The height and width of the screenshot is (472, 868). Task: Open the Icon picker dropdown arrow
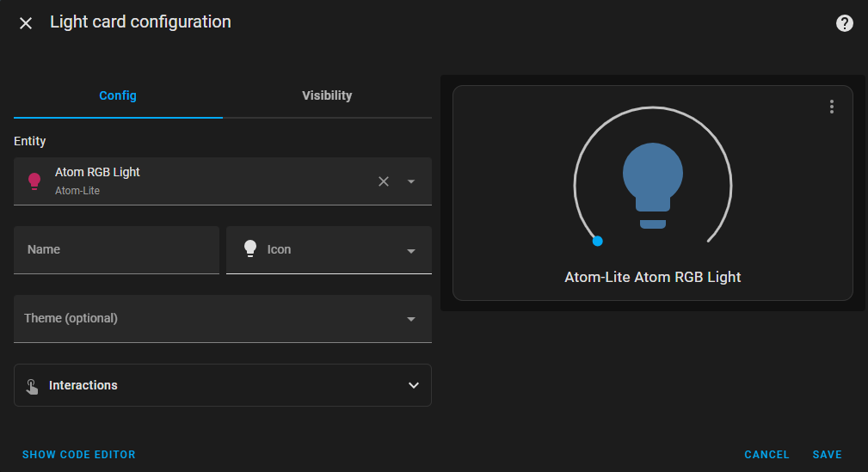[411, 251]
